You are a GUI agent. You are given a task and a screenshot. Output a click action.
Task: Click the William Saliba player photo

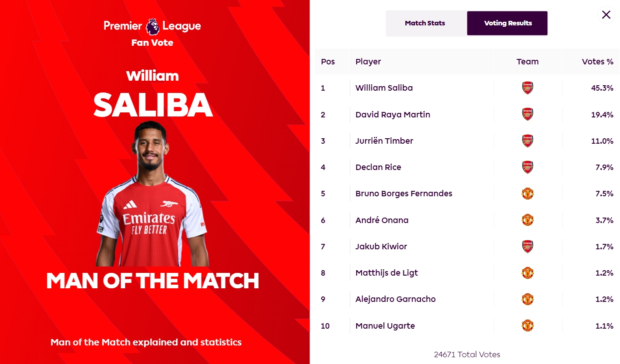152,195
